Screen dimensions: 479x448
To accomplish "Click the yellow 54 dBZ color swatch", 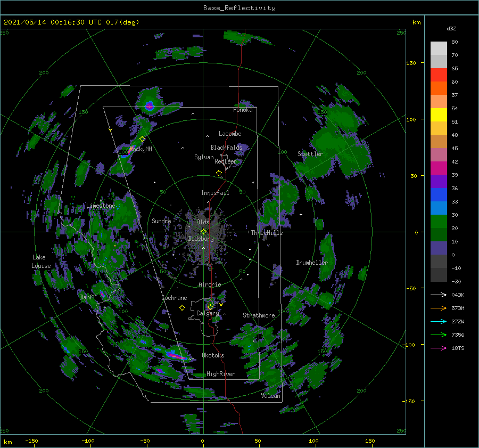I will 439,115.
